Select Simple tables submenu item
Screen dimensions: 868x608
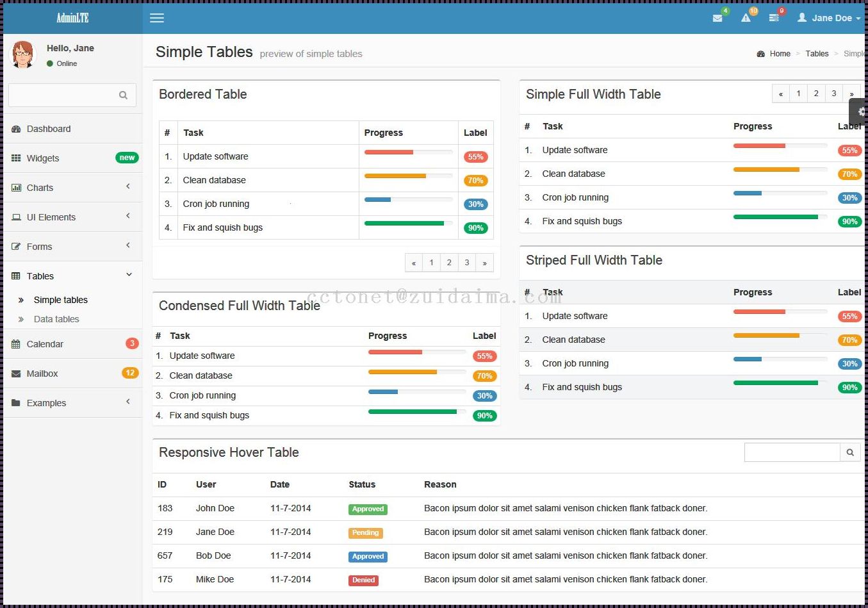pos(61,300)
